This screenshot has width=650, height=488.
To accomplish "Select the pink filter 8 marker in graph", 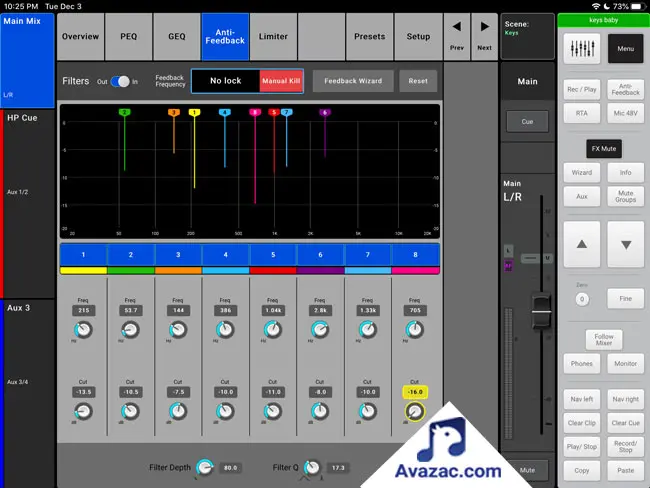I will (x=255, y=112).
